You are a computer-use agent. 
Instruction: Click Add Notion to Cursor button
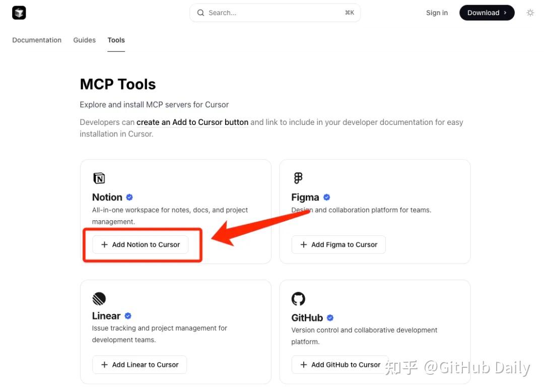pos(140,244)
